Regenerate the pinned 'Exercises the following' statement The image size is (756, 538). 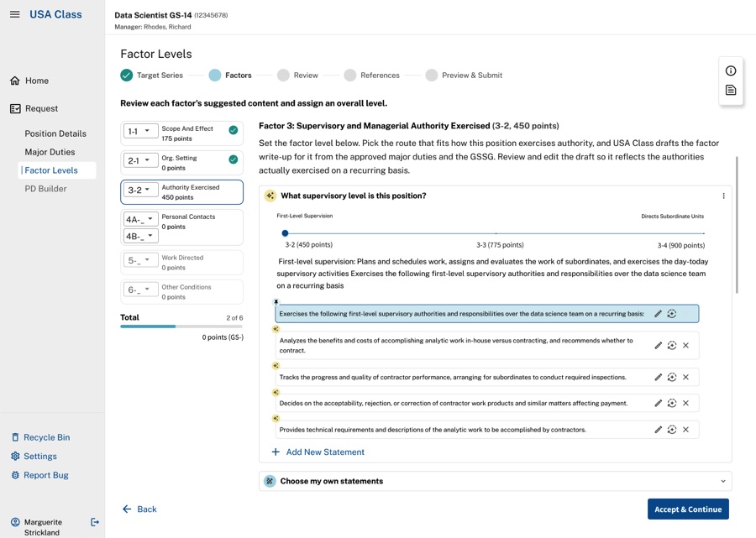coord(672,314)
